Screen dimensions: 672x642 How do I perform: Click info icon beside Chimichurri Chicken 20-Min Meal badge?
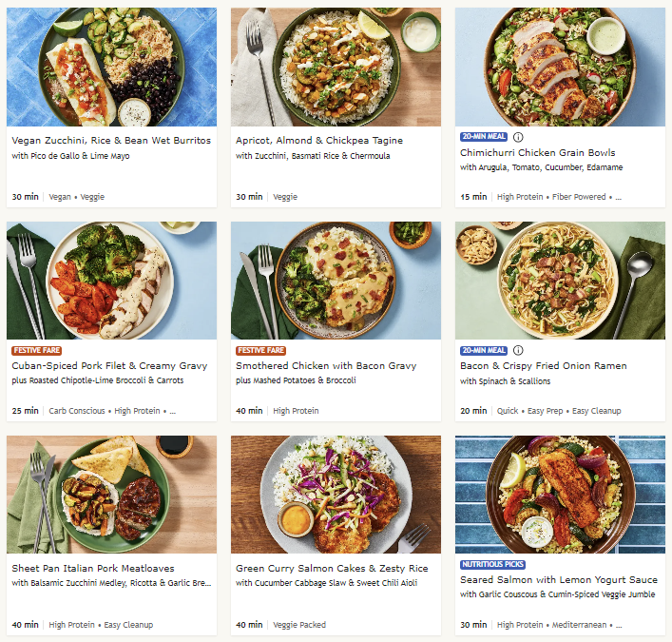coord(518,137)
